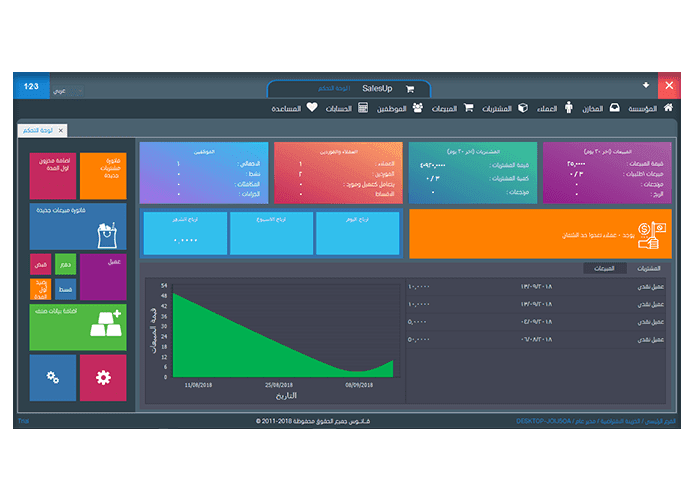This screenshot has height=500, width=700.
Task: Click the التاريخ axis title under chart
Action: point(286,396)
